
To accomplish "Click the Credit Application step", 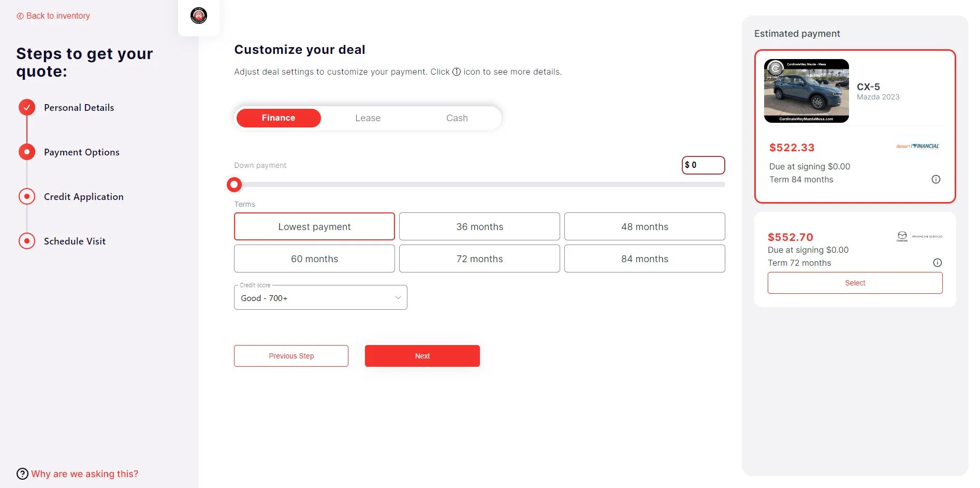I will tap(83, 197).
